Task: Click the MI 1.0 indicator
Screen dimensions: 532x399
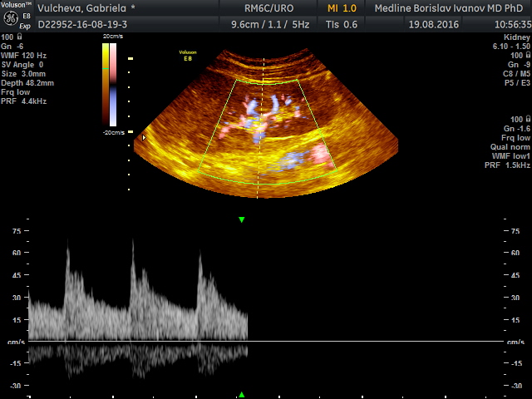Action: pos(342,8)
